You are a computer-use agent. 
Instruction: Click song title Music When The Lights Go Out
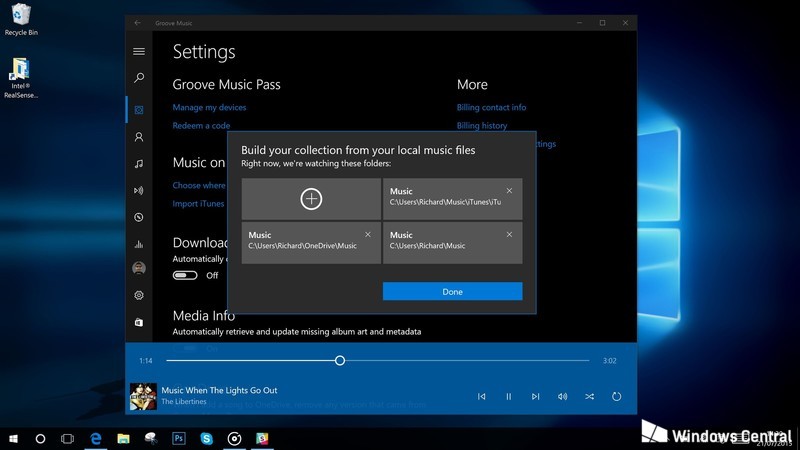[x=219, y=390]
